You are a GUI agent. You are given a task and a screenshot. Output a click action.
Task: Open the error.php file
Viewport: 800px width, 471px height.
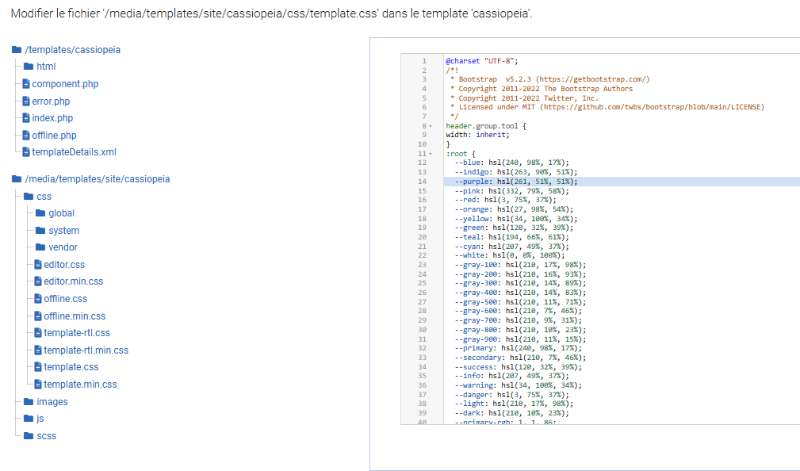click(51, 101)
